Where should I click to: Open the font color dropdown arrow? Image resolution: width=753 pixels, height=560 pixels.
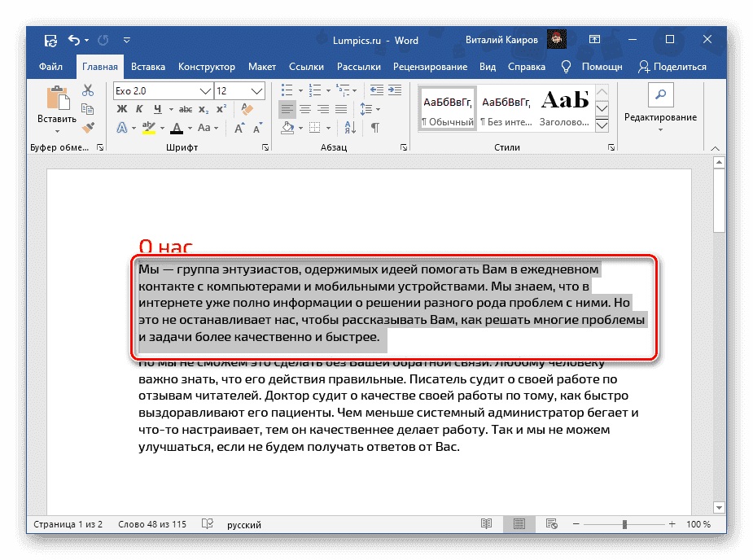pos(190,128)
